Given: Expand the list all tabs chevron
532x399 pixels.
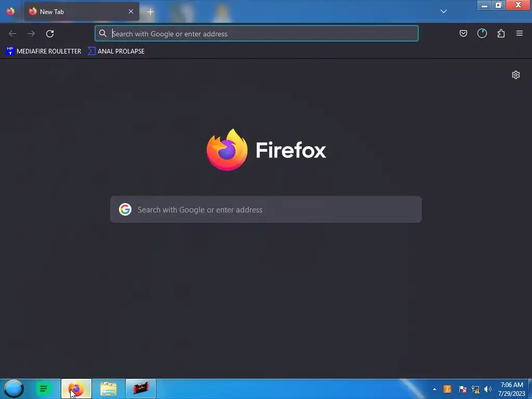Looking at the screenshot, I should tap(444, 11).
